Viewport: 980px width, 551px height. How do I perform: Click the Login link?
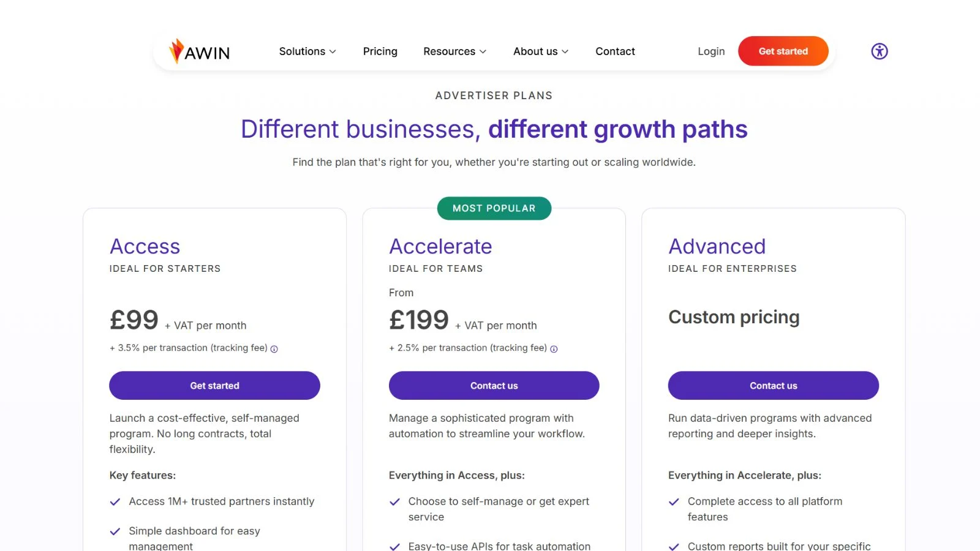tap(710, 51)
